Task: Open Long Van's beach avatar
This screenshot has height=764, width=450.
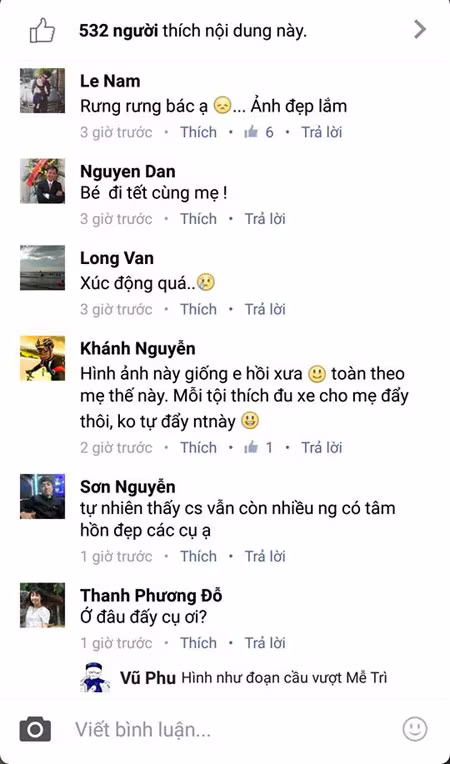Action: coord(42,267)
